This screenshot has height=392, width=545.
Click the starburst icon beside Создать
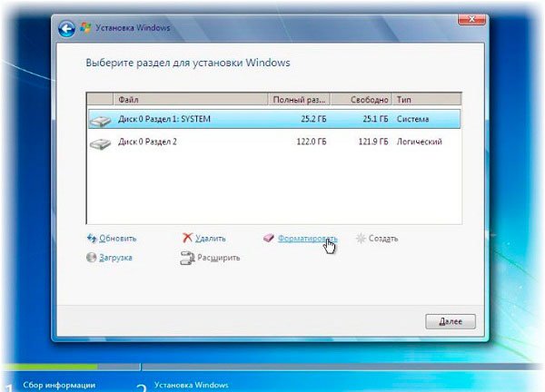tap(361, 238)
